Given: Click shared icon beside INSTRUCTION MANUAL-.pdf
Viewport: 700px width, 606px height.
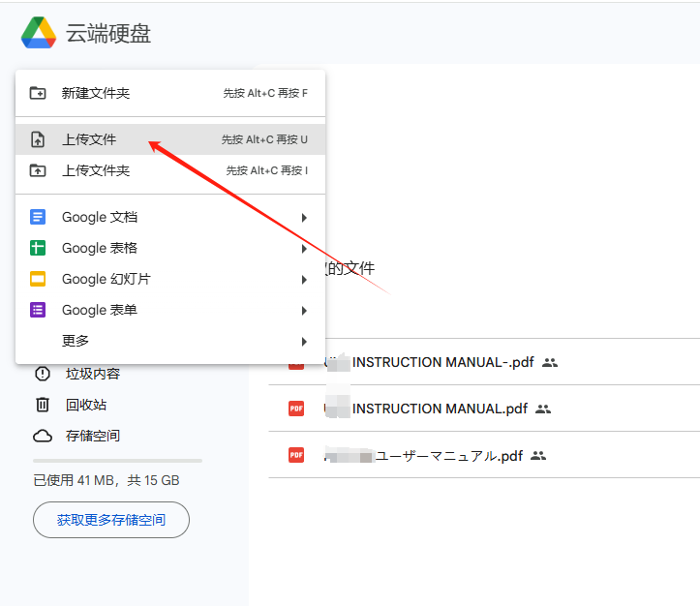Looking at the screenshot, I should 550,362.
